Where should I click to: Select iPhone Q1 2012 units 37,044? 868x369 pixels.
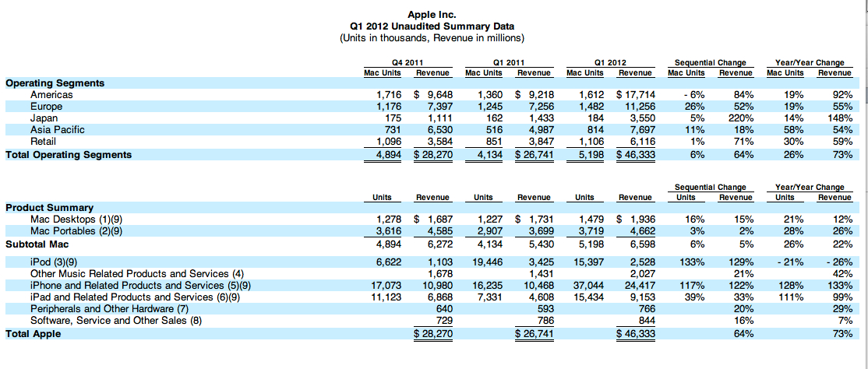click(589, 286)
